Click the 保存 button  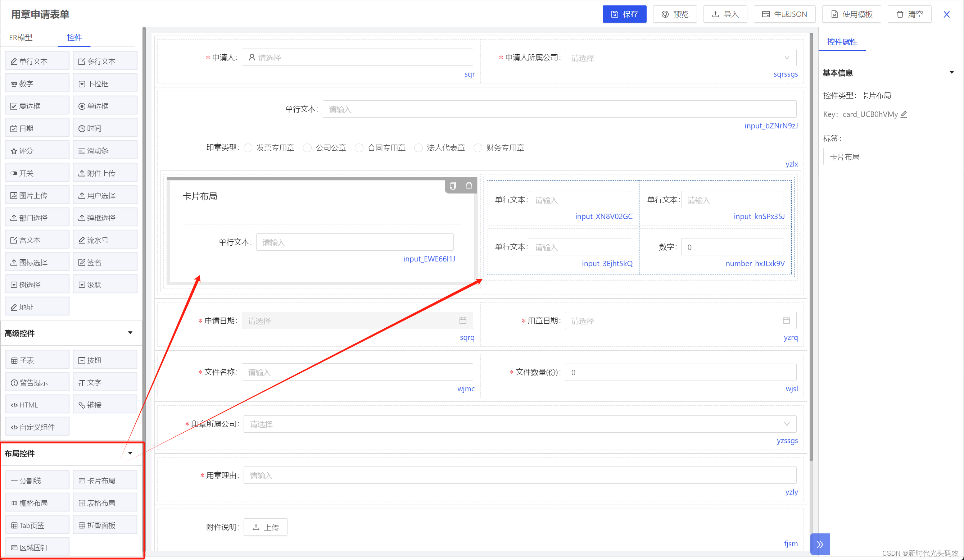[x=624, y=14]
